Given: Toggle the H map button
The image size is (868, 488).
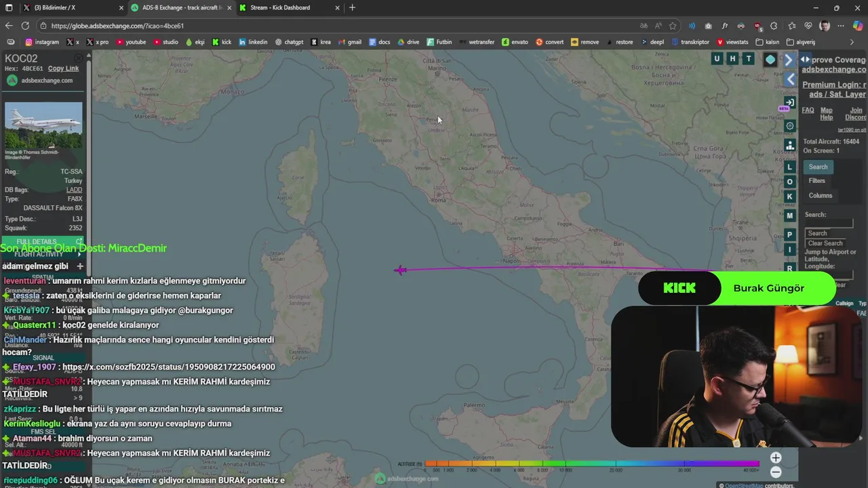Looking at the screenshot, I should [x=732, y=59].
